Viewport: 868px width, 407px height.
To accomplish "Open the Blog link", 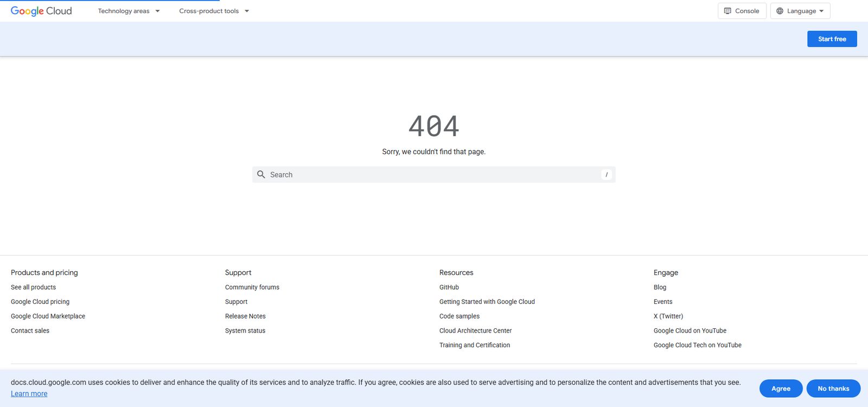I will (660, 287).
